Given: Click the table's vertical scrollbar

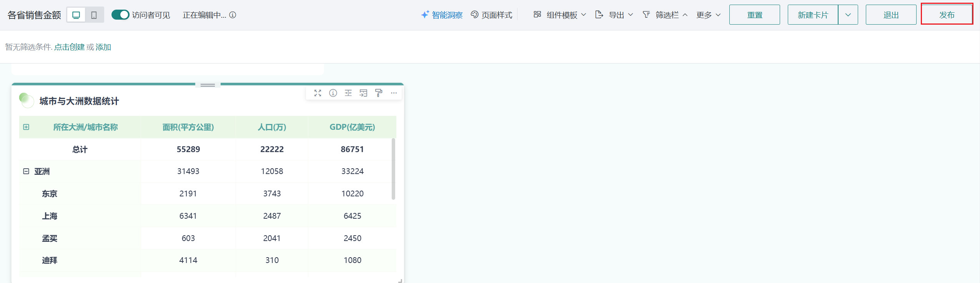Looking at the screenshot, I should 393,169.
